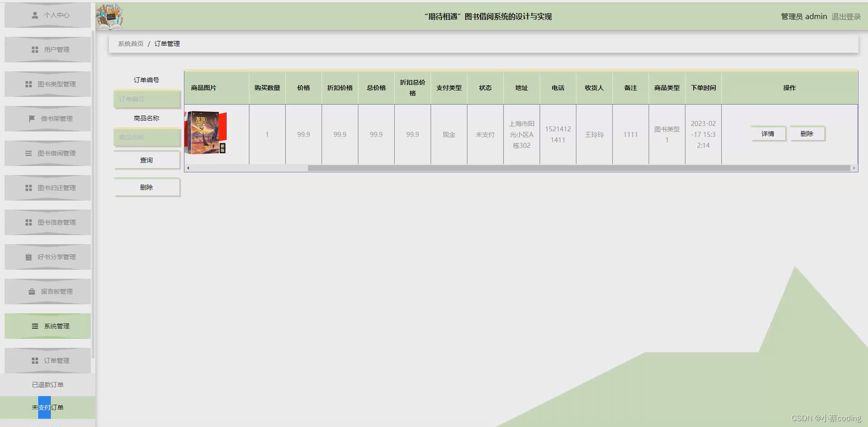Click the flag icon for 借书架管理
Image resolution: width=868 pixels, height=427 pixels.
click(x=31, y=119)
